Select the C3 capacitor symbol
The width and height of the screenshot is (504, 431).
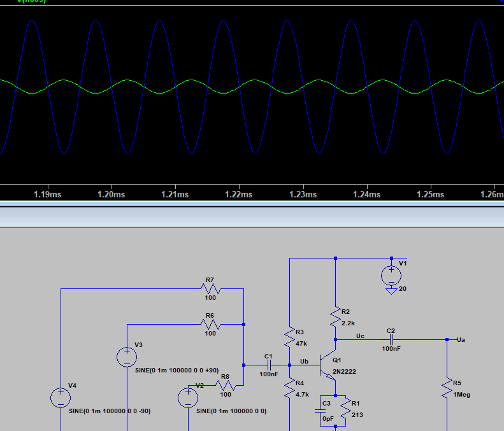[320, 411]
